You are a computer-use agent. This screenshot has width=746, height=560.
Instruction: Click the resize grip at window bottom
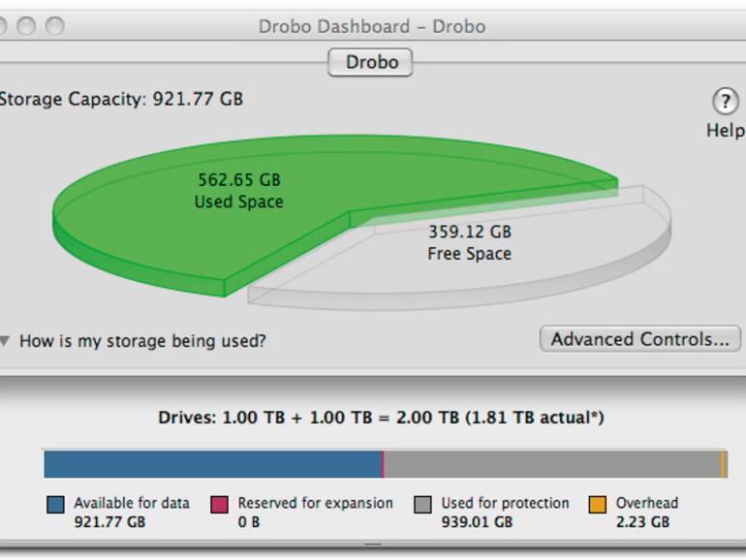(x=373, y=545)
